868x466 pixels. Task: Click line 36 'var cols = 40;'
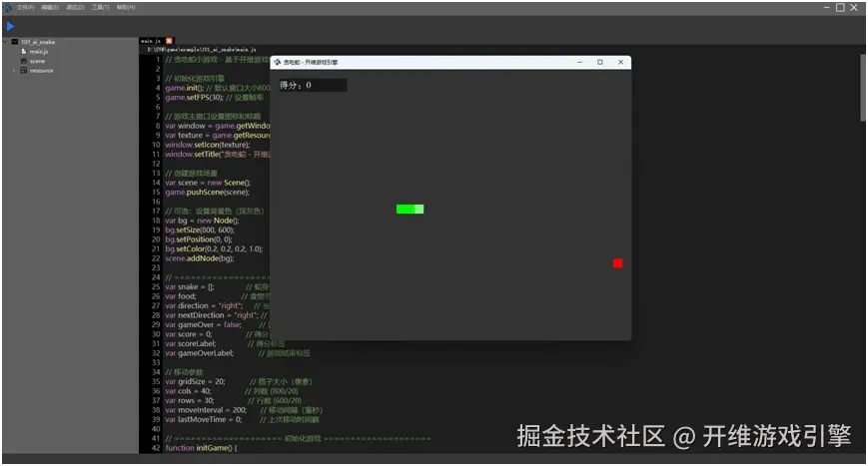(188, 391)
